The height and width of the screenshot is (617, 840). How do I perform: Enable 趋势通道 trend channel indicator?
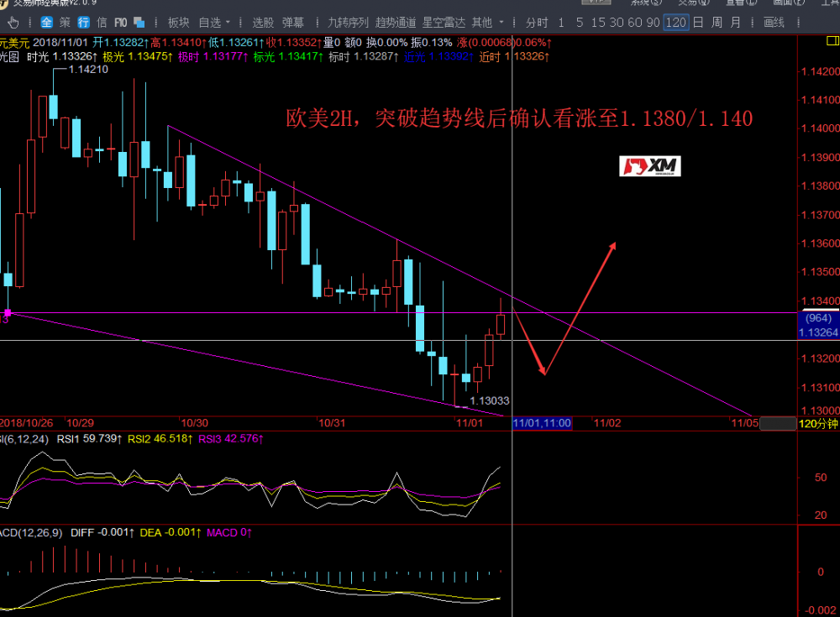[x=396, y=23]
